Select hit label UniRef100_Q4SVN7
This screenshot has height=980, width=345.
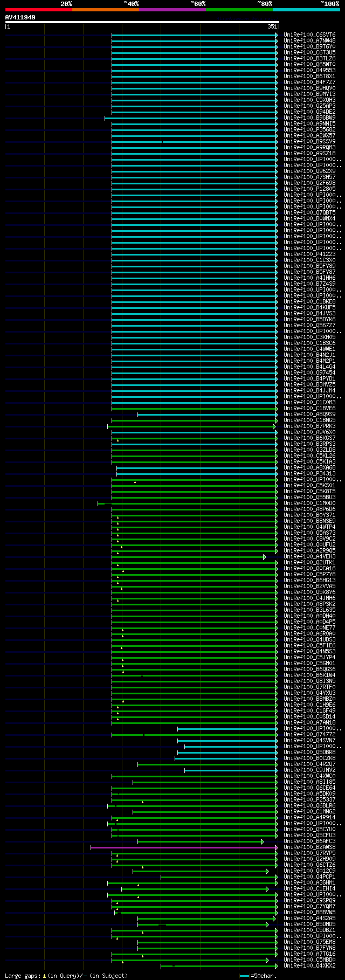[x=309, y=741]
